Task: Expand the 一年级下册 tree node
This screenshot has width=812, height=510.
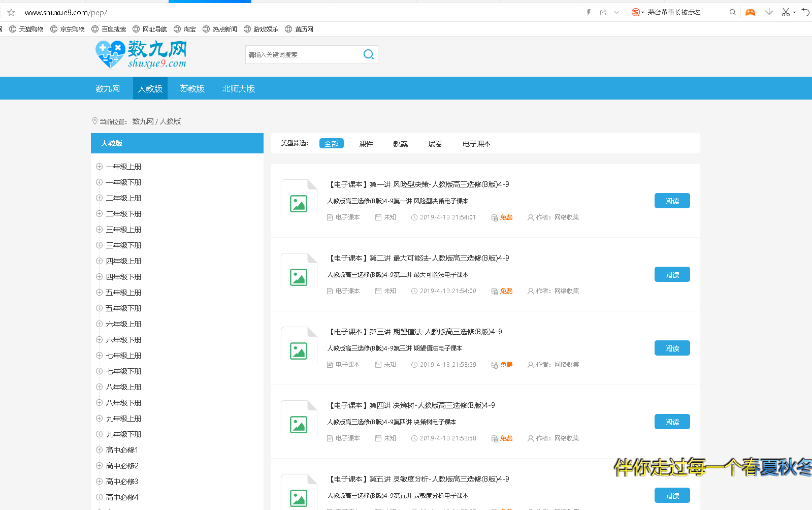Action: [x=100, y=182]
